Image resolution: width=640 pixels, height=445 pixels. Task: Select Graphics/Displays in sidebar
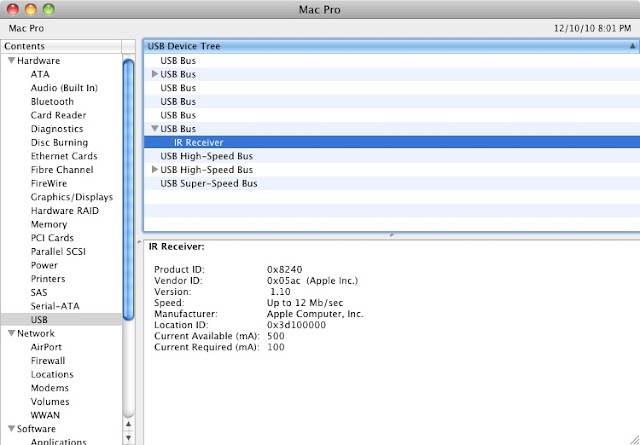pyautogui.click(x=71, y=197)
